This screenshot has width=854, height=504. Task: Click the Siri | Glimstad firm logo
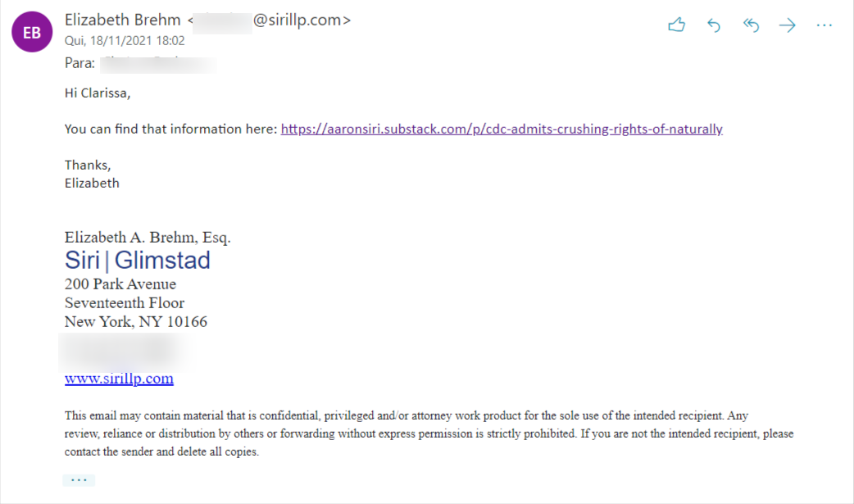(137, 260)
